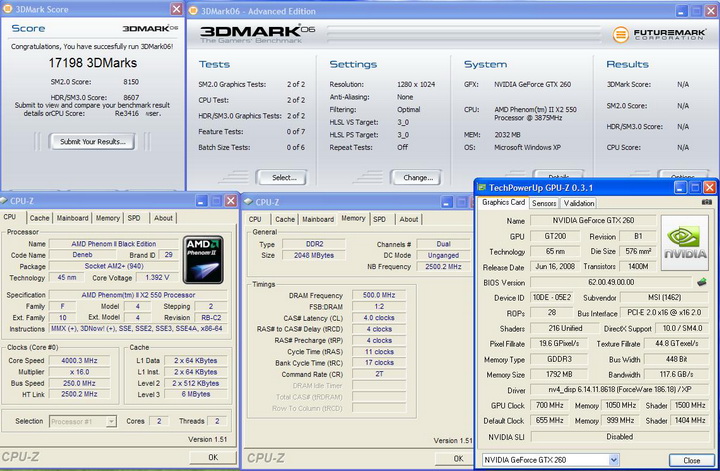The image size is (720, 471).
Task: Click the Driver field with ForceWare 186.18
Action: (620, 390)
